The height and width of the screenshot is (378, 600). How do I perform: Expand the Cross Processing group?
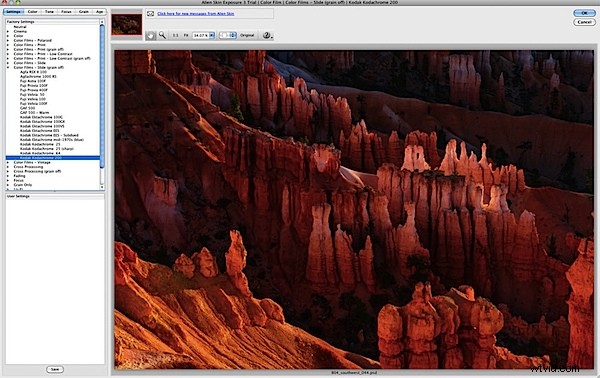(8, 167)
